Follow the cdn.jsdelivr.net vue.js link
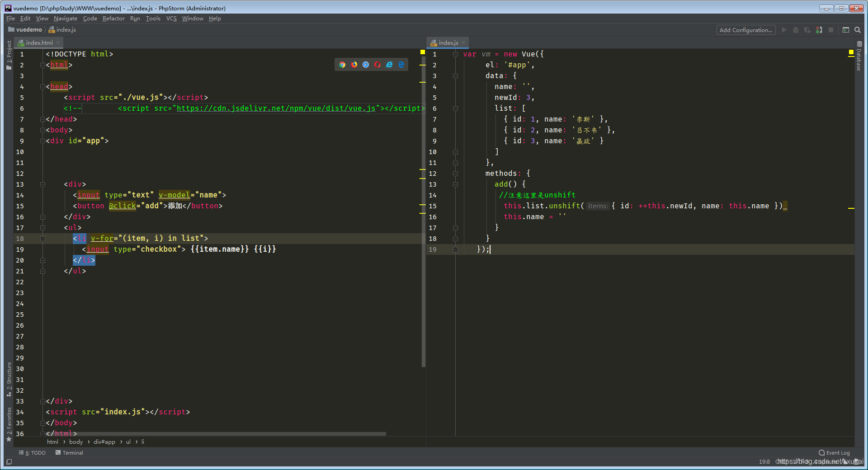 [276, 108]
